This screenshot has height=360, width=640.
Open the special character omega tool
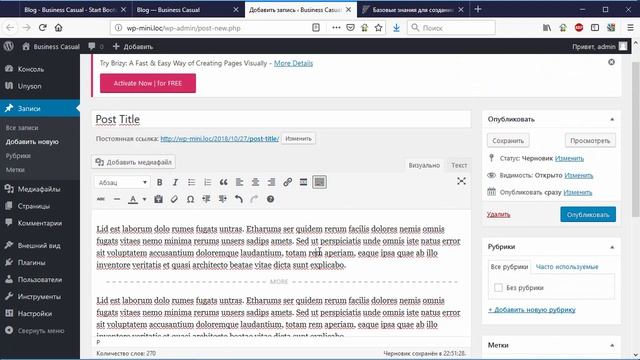click(x=190, y=199)
